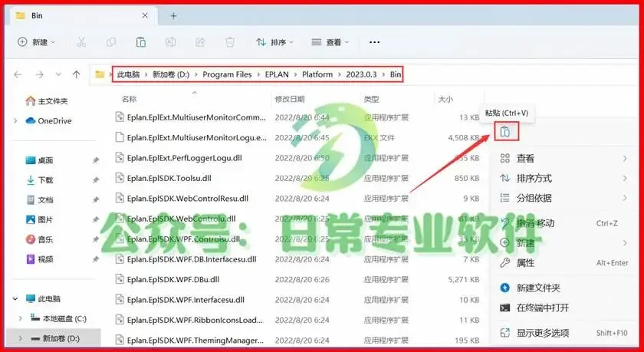Open the three-dots more options menu
This screenshot has height=352, width=644.
point(375,42)
